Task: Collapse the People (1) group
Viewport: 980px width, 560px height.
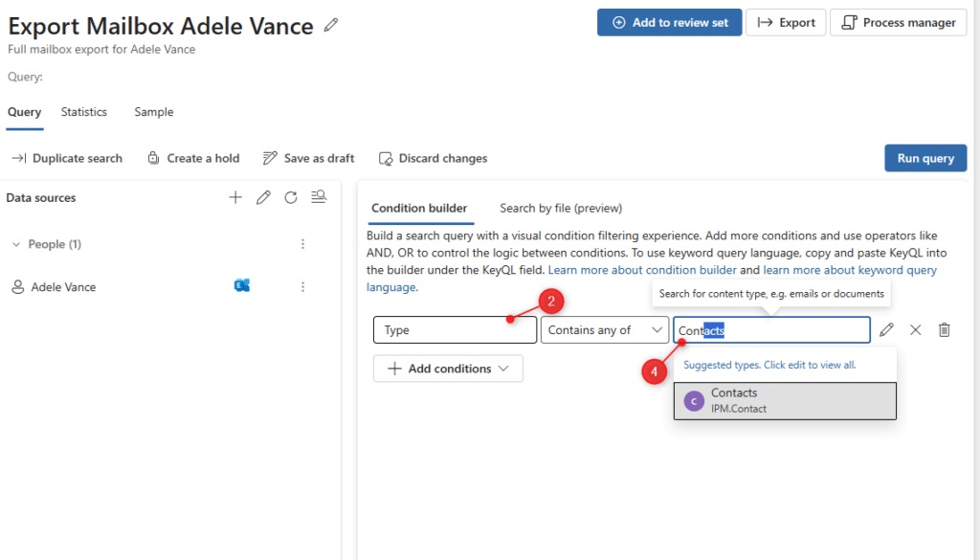Action: tap(16, 245)
